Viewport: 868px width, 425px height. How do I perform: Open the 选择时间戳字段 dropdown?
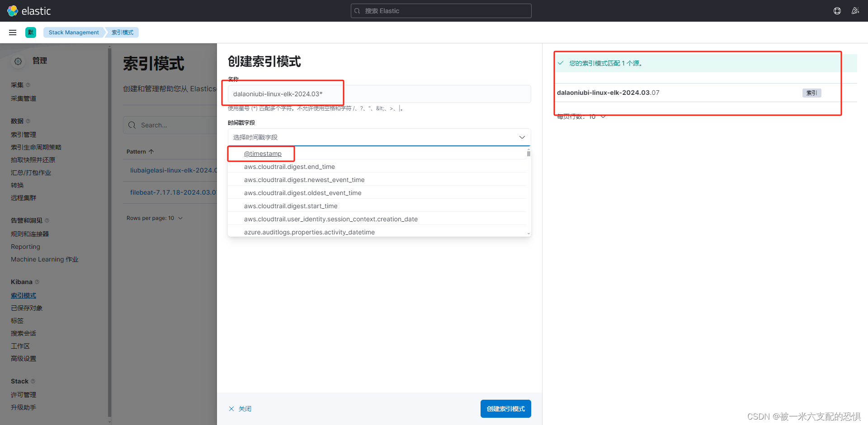(379, 137)
